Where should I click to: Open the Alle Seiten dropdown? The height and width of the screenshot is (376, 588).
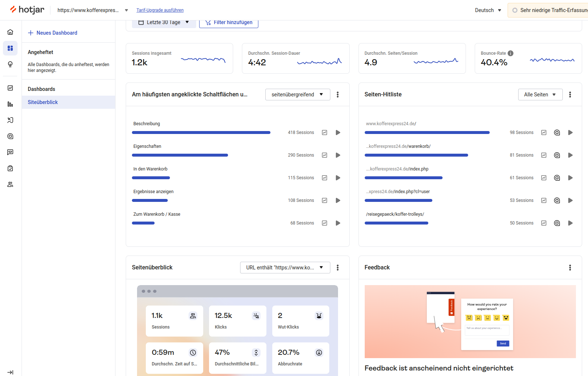(540, 95)
